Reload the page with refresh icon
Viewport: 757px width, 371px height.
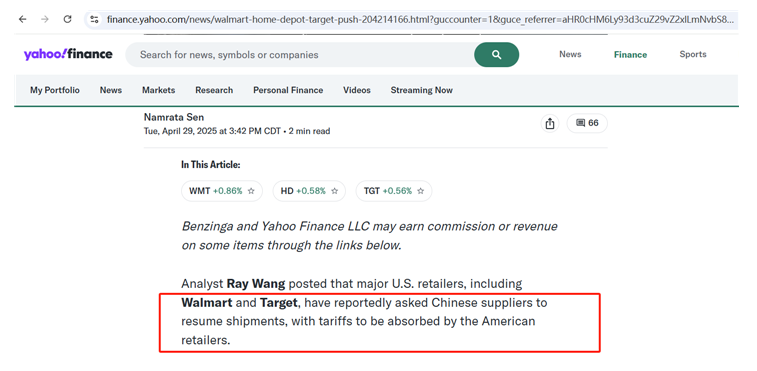click(x=68, y=19)
